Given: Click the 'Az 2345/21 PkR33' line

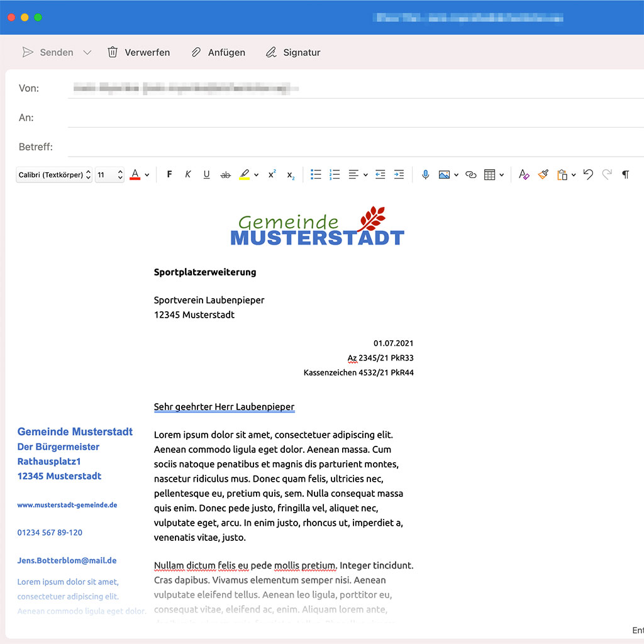Looking at the screenshot, I should [380, 358].
